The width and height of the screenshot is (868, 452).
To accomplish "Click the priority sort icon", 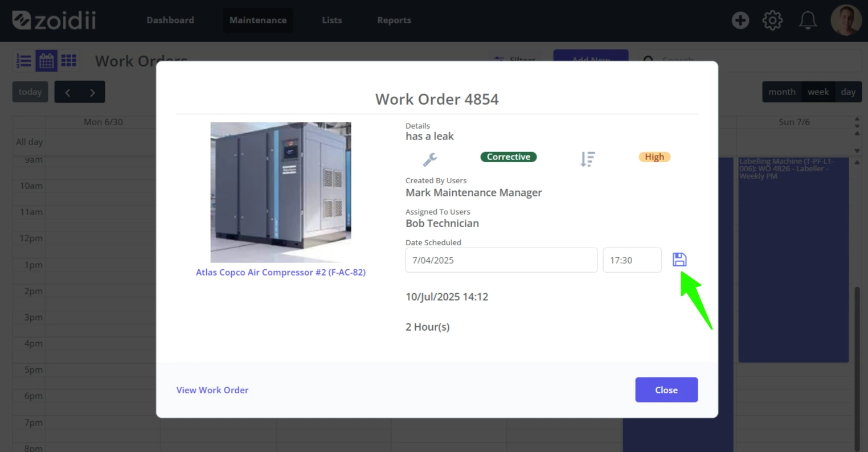I will coord(588,159).
